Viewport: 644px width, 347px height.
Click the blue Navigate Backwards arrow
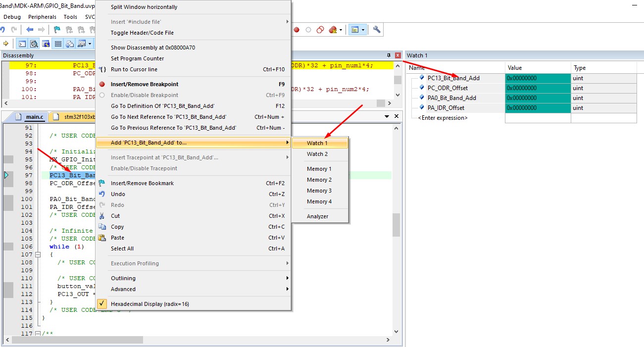(x=30, y=30)
